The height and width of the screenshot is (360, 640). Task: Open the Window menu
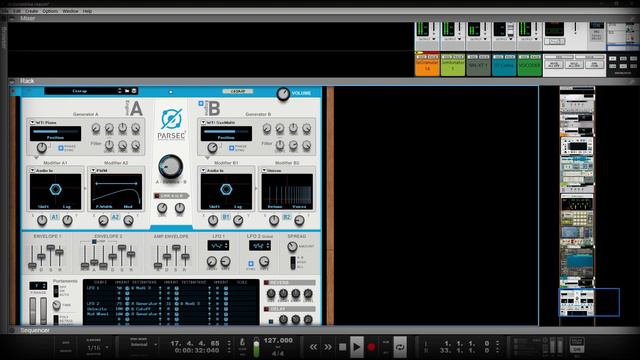click(70, 11)
